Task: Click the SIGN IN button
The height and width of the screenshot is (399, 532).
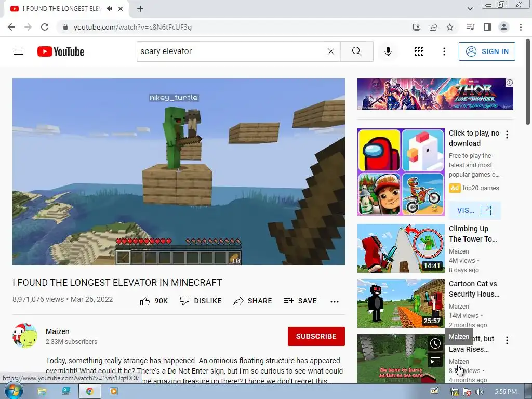Action: pos(486,51)
